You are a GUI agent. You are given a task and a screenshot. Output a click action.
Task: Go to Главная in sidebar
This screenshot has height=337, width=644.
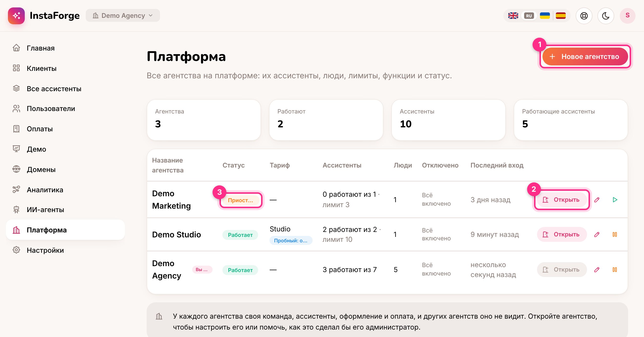(x=65, y=48)
